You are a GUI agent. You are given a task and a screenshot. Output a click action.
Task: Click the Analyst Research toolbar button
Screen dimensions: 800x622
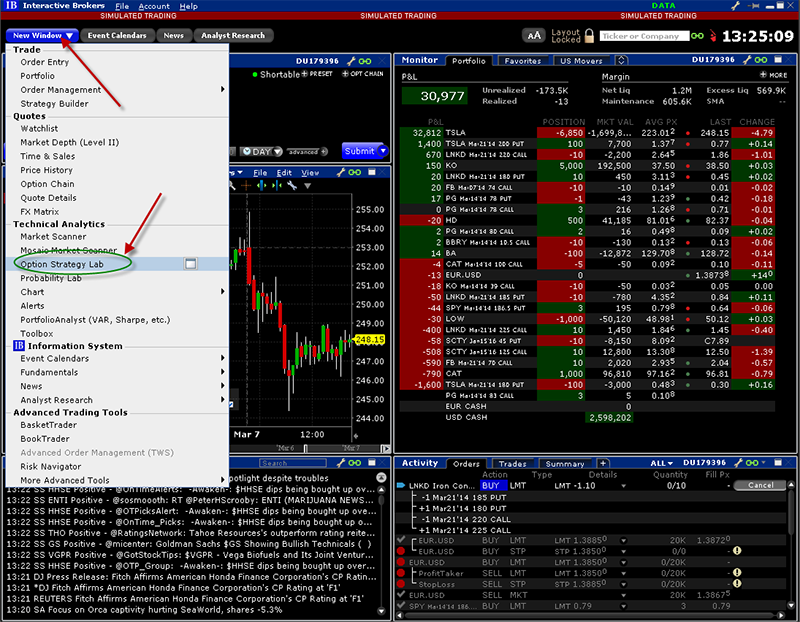233,35
